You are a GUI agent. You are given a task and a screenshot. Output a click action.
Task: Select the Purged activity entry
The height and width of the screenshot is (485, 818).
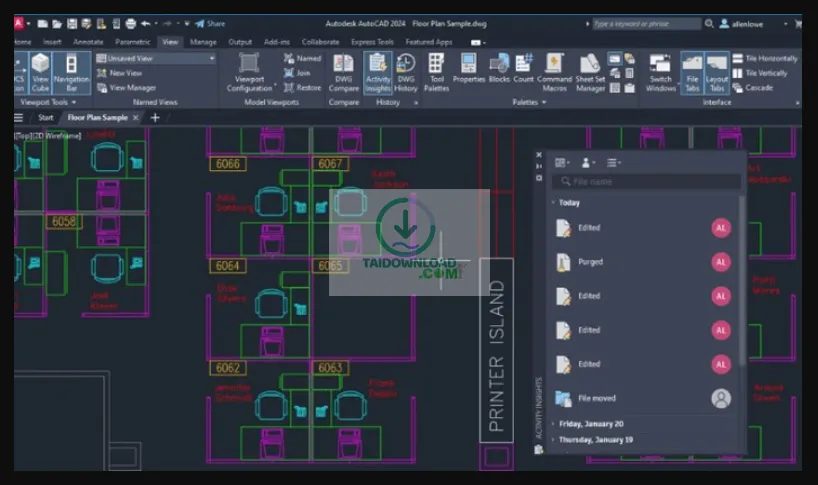[643, 262]
